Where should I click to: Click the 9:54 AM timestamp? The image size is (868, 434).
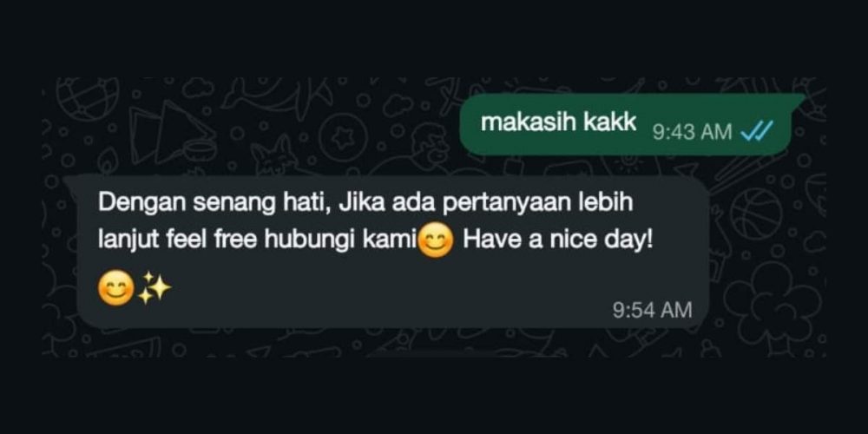click(652, 311)
